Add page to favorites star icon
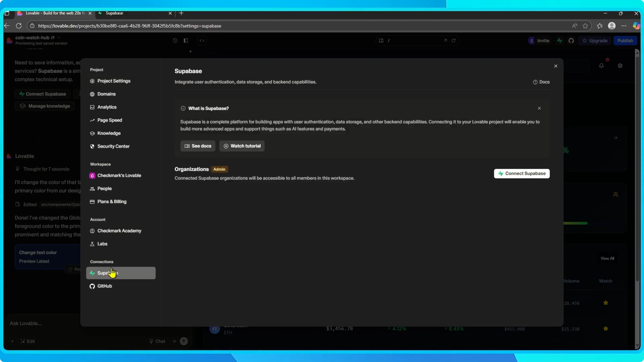Screen dimensions: 644x362 coord(585,26)
